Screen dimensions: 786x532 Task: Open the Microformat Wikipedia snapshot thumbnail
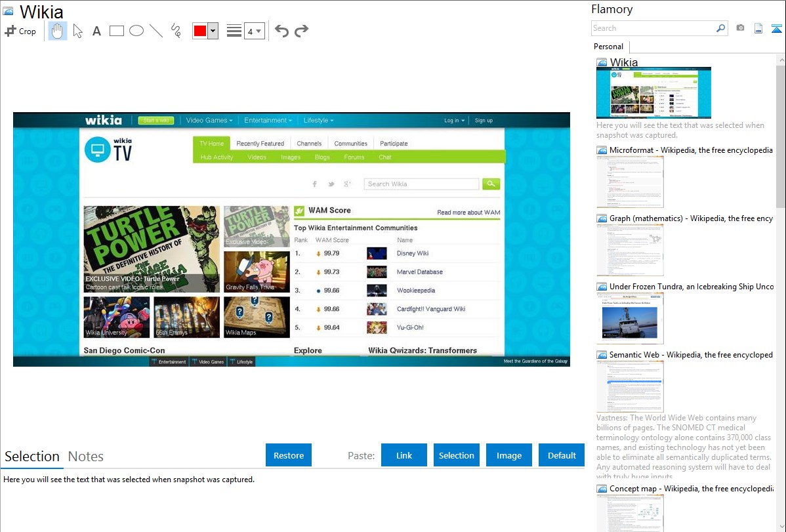[630, 182]
